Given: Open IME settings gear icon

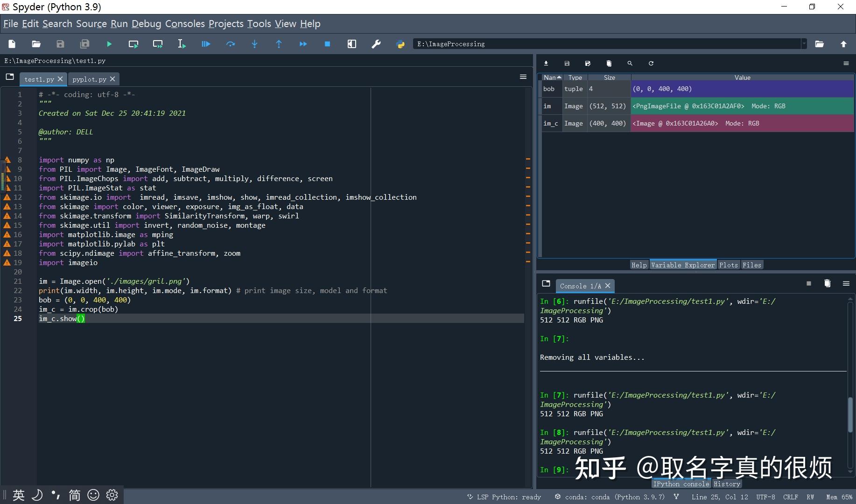Looking at the screenshot, I should [x=112, y=495].
